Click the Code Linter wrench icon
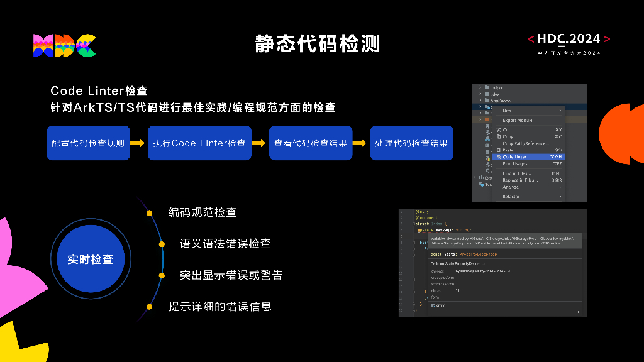Viewport: 644px width, 362px height. [498, 157]
